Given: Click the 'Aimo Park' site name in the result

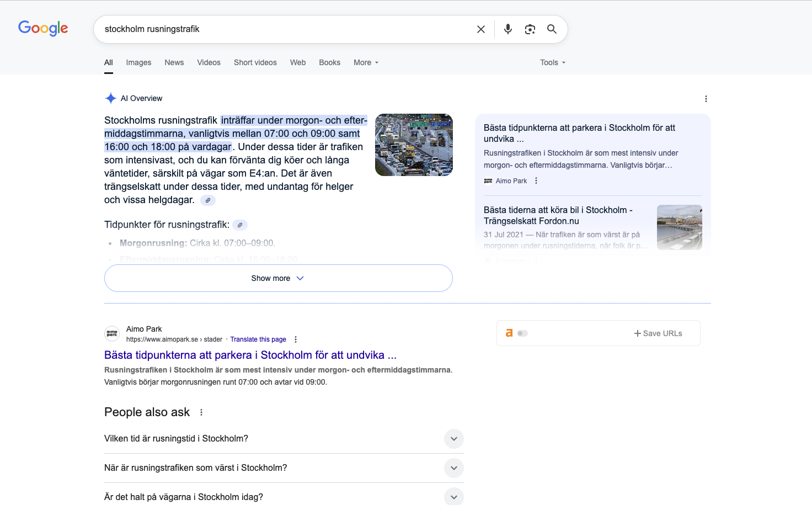Looking at the screenshot, I should point(144,329).
